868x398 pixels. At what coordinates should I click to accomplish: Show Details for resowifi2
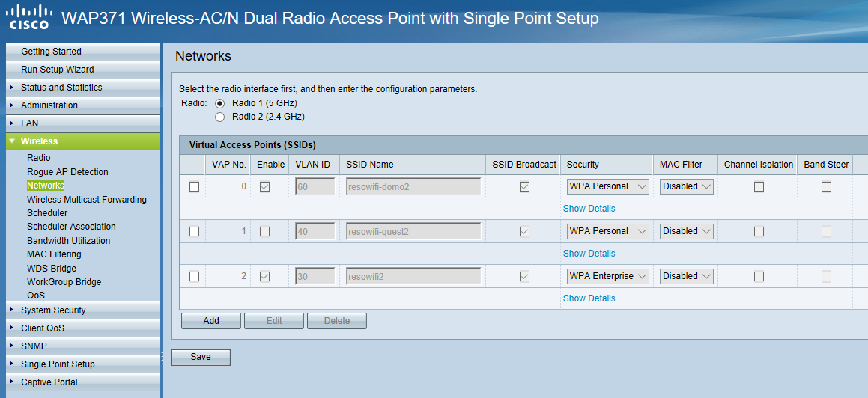[x=589, y=298]
